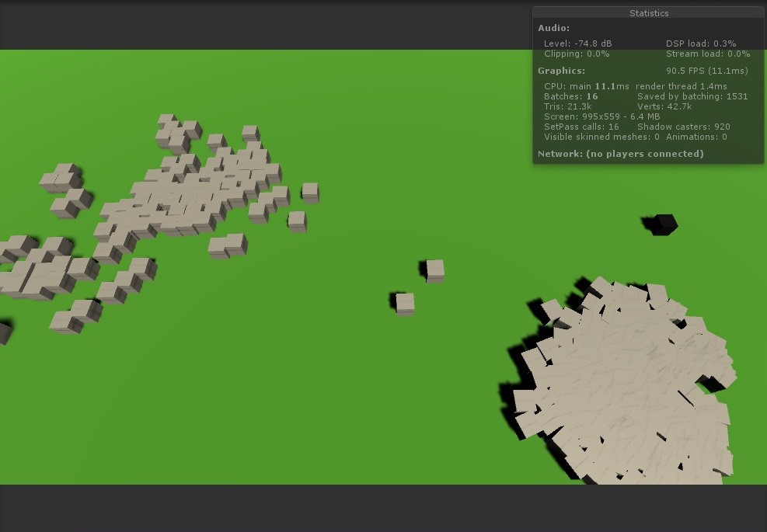The width and height of the screenshot is (767, 532).
Task: Select 'Saved by batching: 1531' stat
Action: coord(692,96)
